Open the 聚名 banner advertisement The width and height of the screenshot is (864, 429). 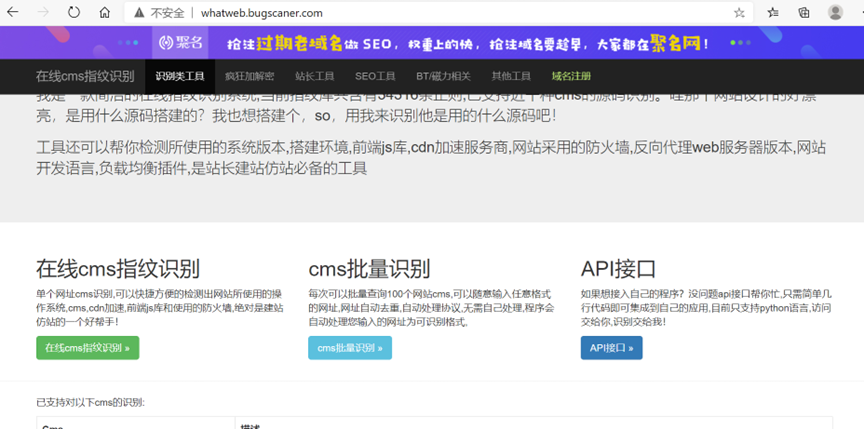pyautogui.click(x=432, y=42)
